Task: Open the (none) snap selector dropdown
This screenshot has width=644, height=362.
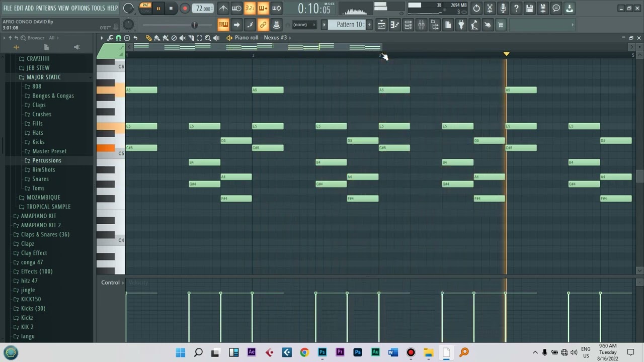Action: (304, 25)
